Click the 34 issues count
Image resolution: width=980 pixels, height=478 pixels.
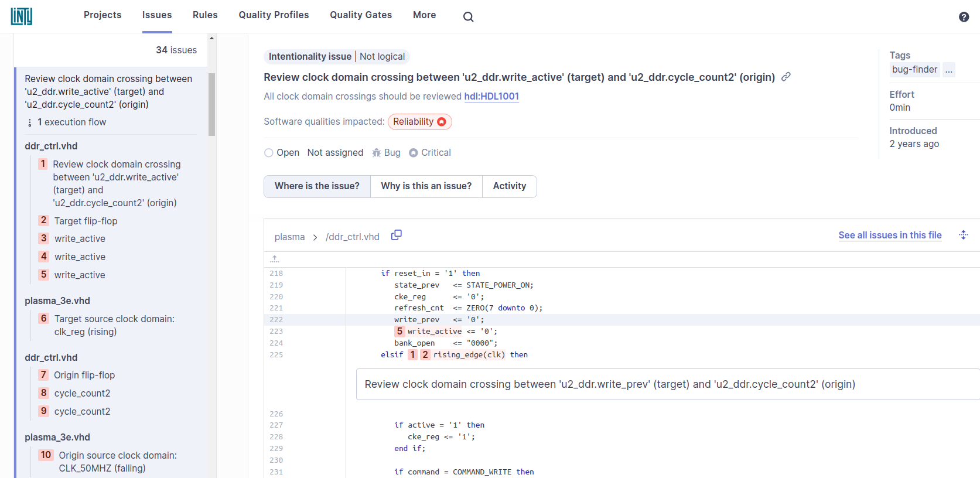point(176,50)
